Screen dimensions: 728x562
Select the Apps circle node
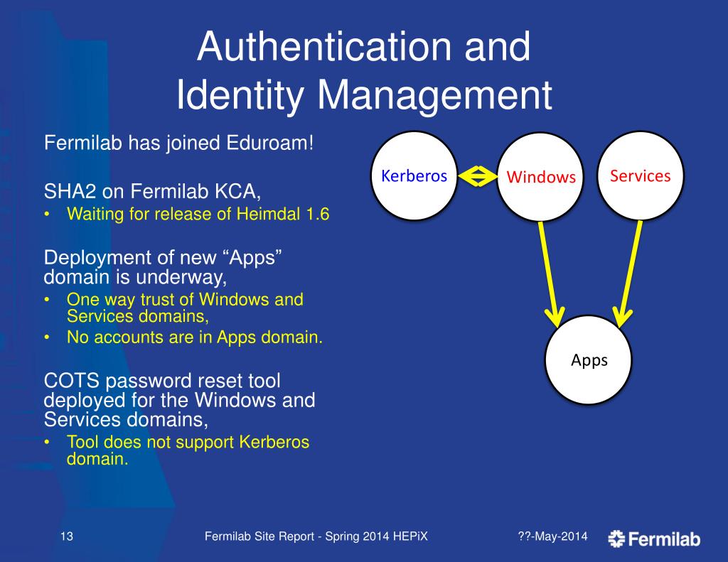pos(588,360)
